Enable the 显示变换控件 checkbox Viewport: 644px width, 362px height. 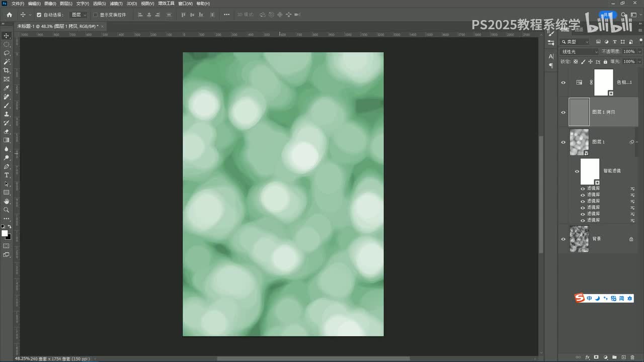point(96,15)
